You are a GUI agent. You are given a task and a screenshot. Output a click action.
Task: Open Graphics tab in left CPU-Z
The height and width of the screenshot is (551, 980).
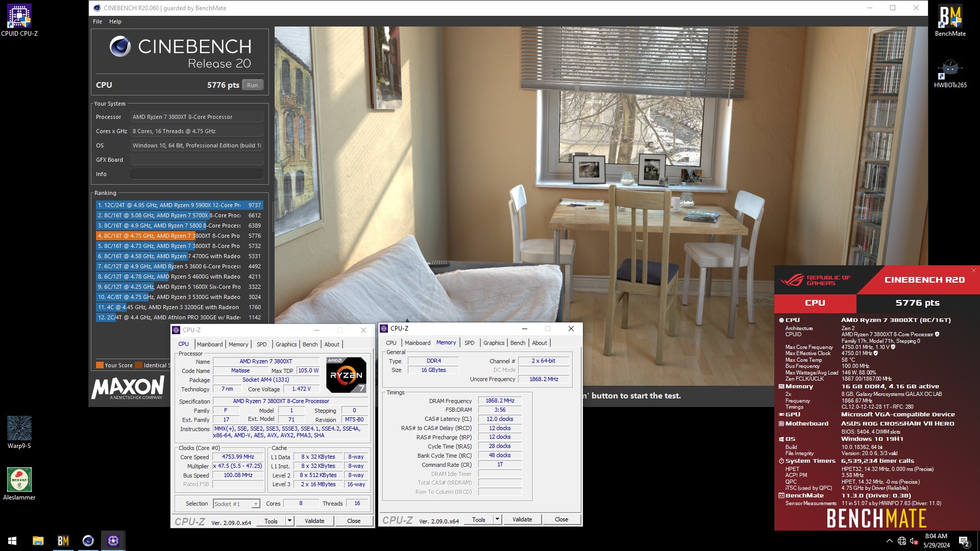[286, 344]
